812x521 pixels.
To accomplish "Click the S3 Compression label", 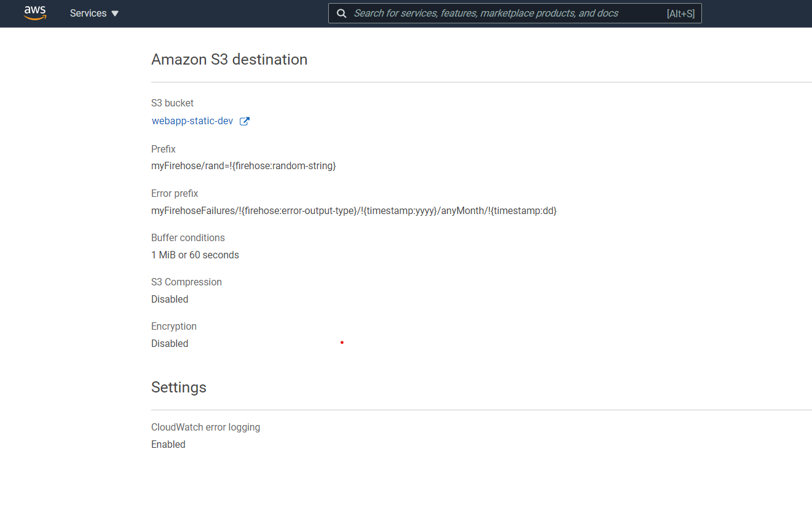I will [x=186, y=282].
